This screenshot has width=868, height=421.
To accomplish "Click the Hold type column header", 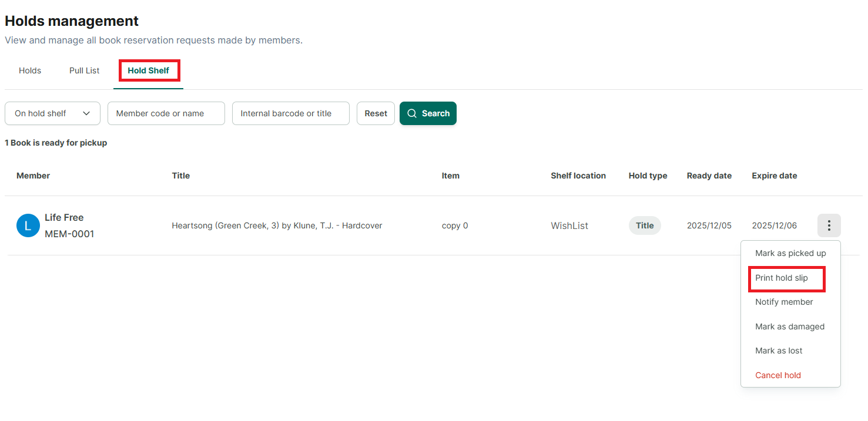I will click(648, 176).
